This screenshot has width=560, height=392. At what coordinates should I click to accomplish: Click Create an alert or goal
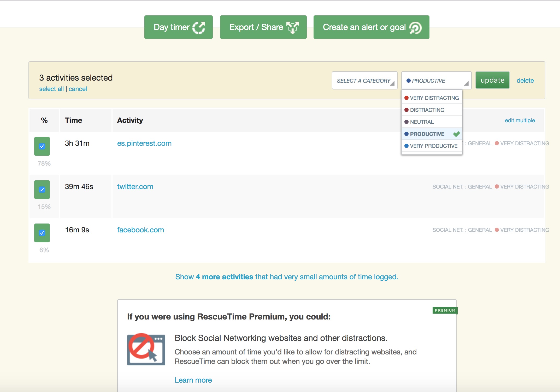[x=371, y=27]
